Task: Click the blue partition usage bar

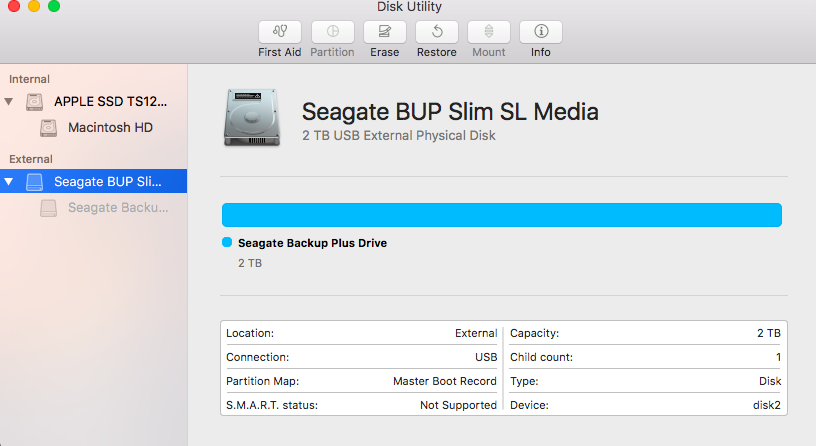Action: (502, 215)
